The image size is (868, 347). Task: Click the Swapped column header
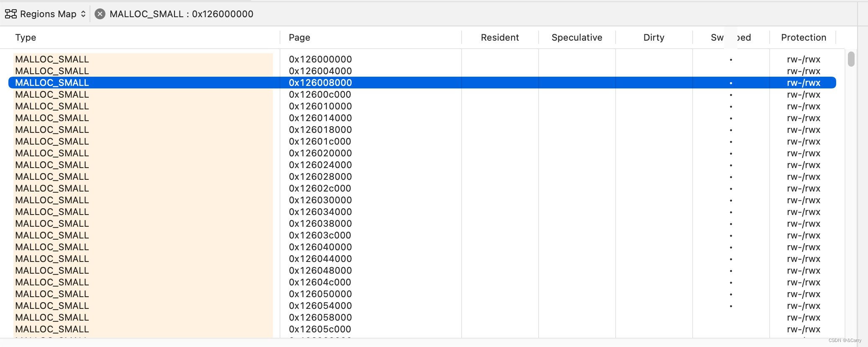[731, 37]
